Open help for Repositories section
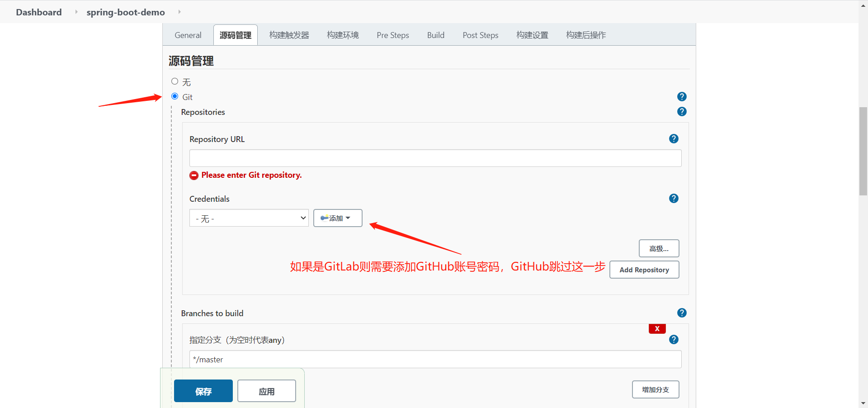 [x=682, y=112]
